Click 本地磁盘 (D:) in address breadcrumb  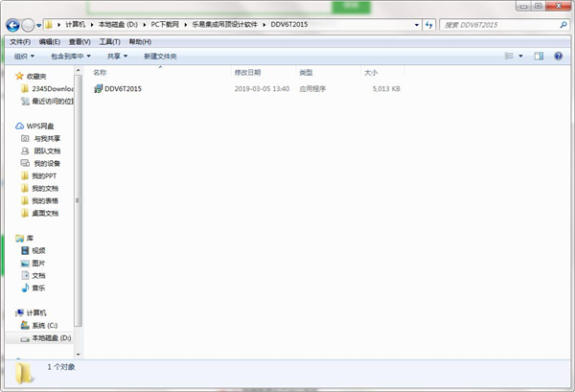click(x=118, y=25)
